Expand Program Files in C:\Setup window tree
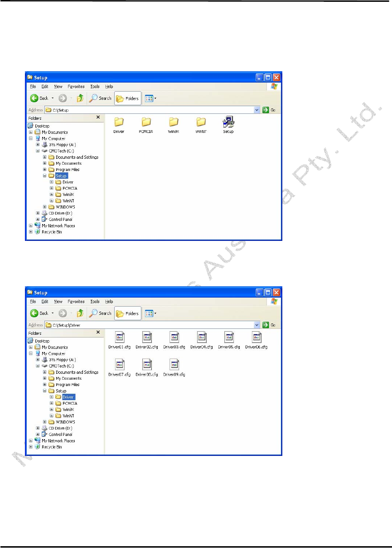 click(45, 169)
